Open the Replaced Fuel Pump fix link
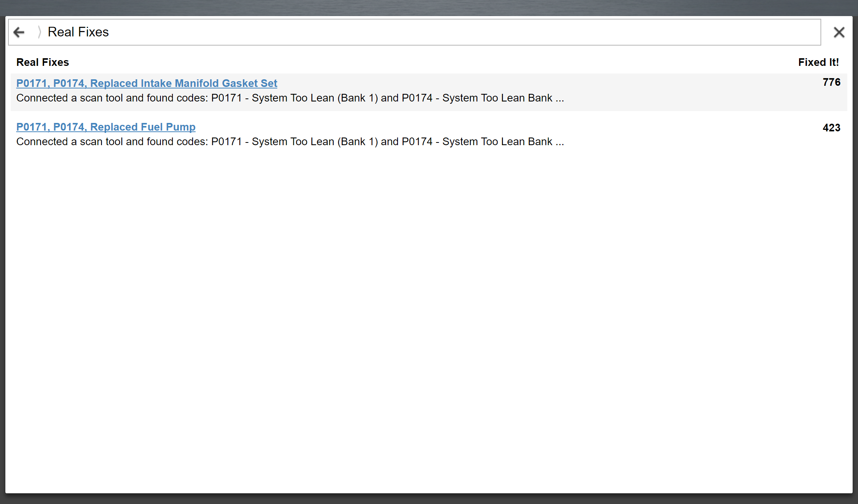This screenshot has height=504, width=858. coord(106,127)
